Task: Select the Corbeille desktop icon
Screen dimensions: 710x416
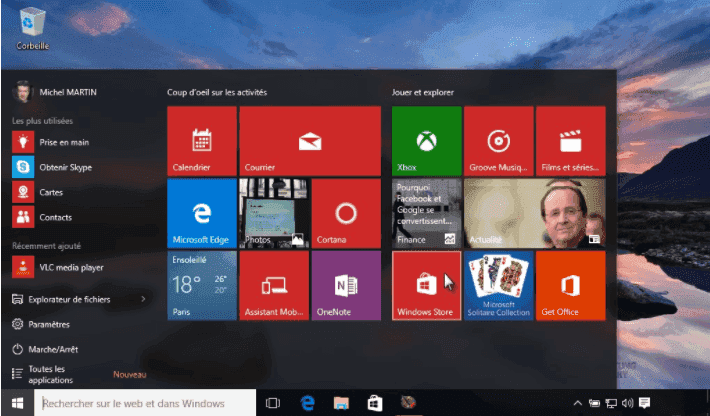Action: (33, 28)
